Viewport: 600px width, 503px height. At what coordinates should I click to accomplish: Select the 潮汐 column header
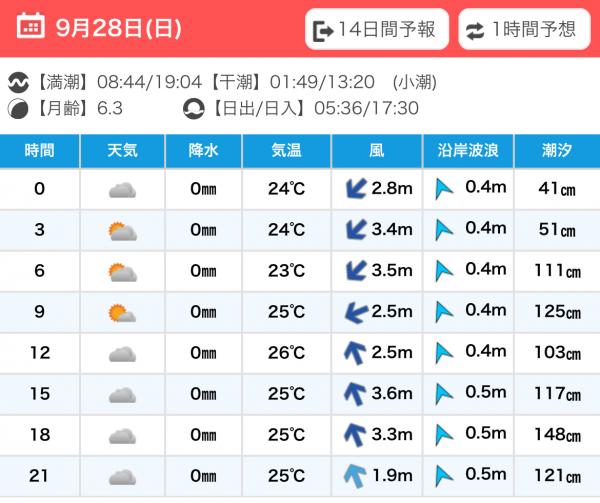tap(557, 151)
